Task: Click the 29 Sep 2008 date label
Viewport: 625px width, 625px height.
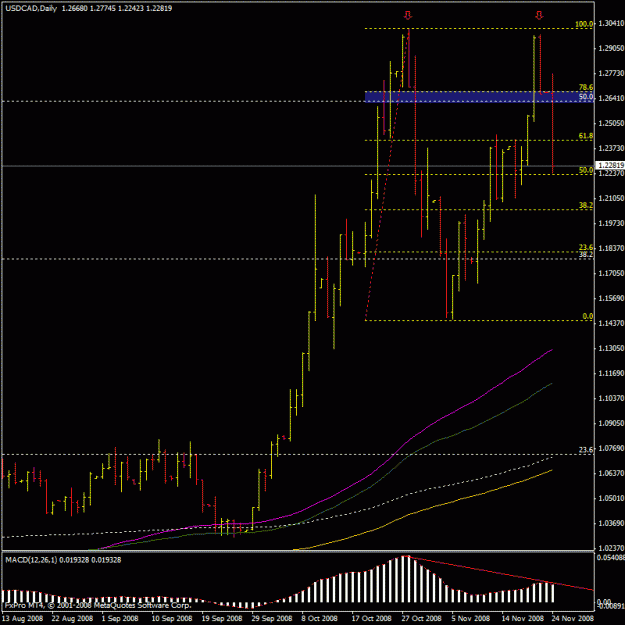Action: point(272,619)
